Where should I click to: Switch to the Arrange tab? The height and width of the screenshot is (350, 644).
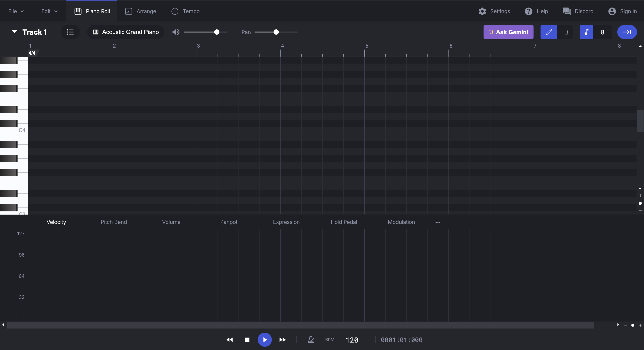click(x=141, y=11)
